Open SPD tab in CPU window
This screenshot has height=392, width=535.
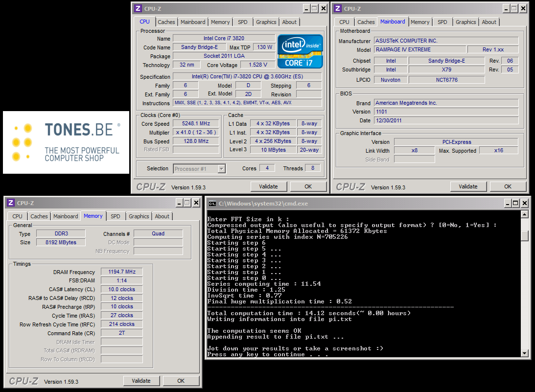[x=243, y=22]
